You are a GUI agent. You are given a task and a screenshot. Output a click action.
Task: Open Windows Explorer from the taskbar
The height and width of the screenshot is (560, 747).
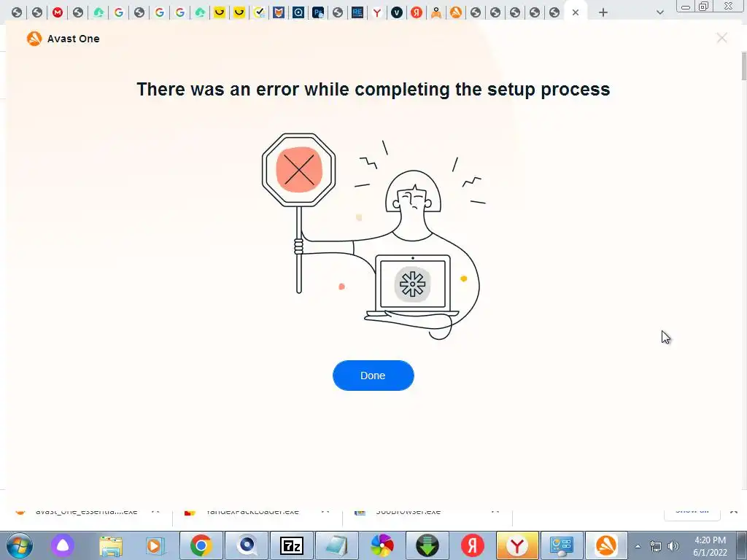[x=111, y=545]
